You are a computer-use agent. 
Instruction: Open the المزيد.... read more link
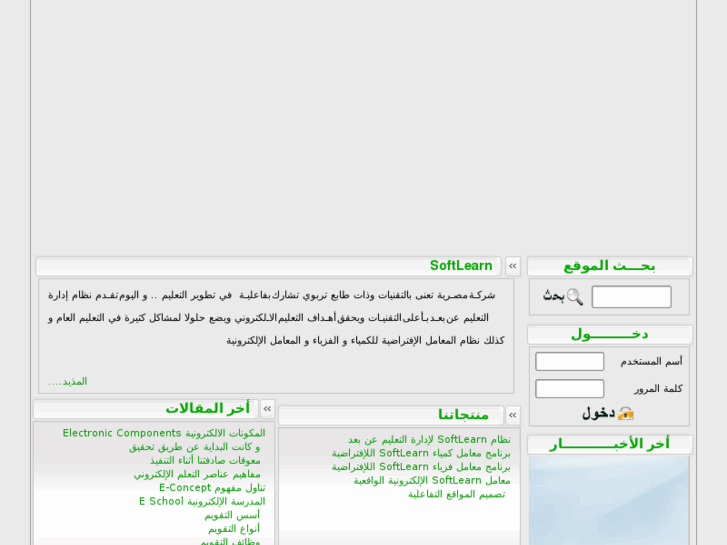68,382
